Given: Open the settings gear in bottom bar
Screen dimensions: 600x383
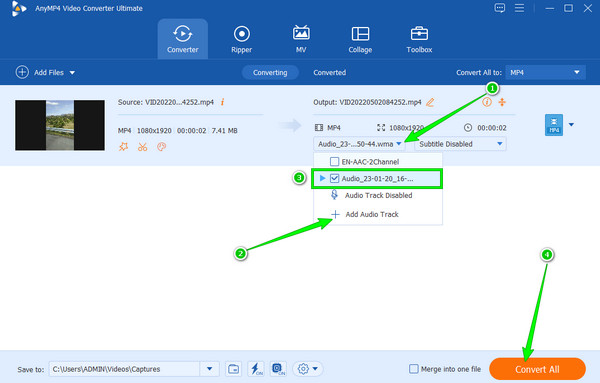Looking at the screenshot, I should click(x=303, y=369).
